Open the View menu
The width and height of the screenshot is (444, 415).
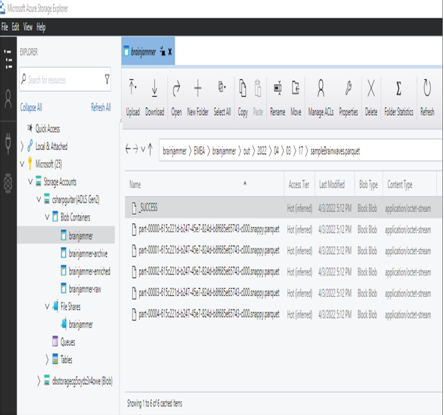point(28,27)
